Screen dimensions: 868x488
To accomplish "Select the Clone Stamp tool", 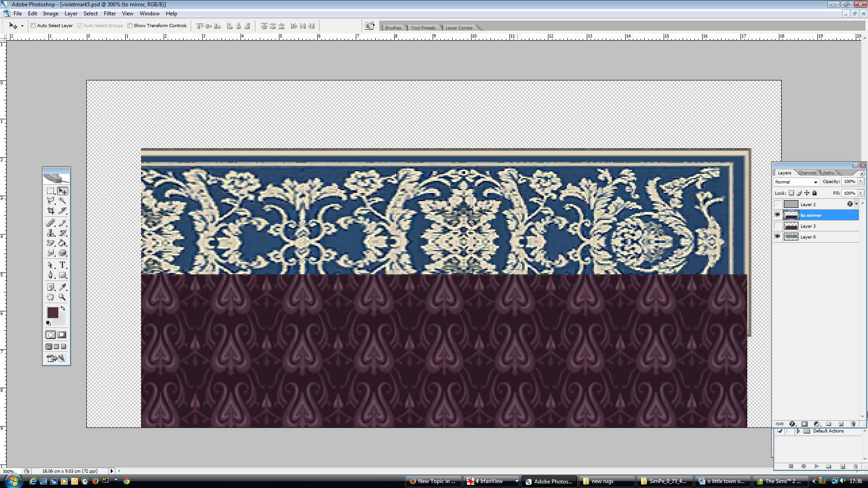I will pyautogui.click(x=51, y=233).
